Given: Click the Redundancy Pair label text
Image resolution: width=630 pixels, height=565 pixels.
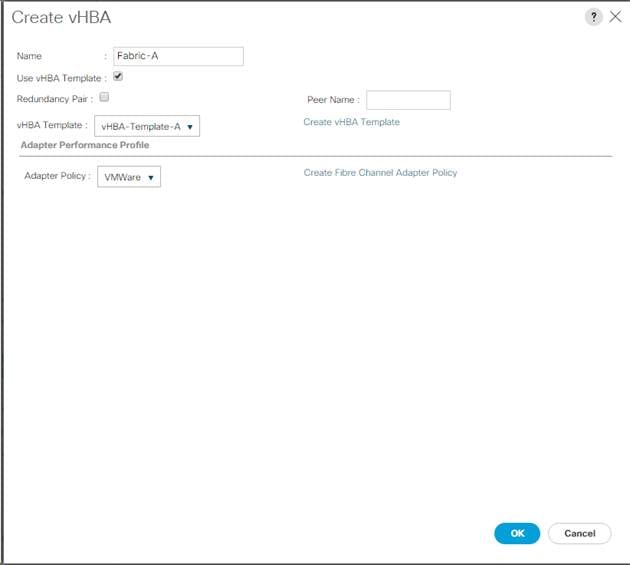Looking at the screenshot, I should (x=55, y=99).
